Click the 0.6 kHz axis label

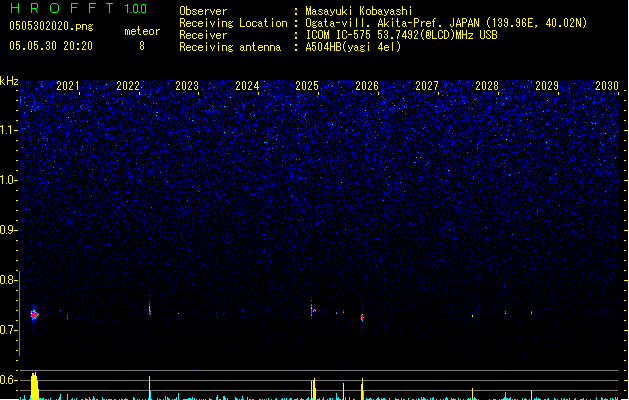(x=8, y=380)
